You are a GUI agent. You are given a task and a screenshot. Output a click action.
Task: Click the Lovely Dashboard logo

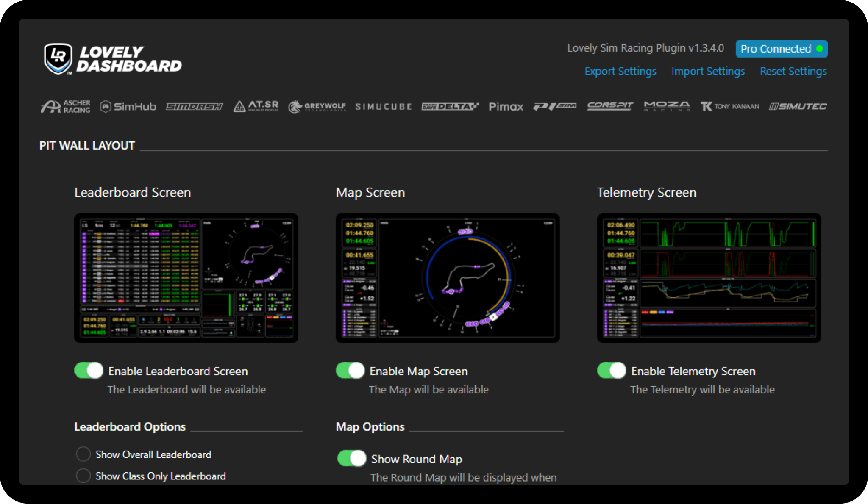[x=113, y=59]
